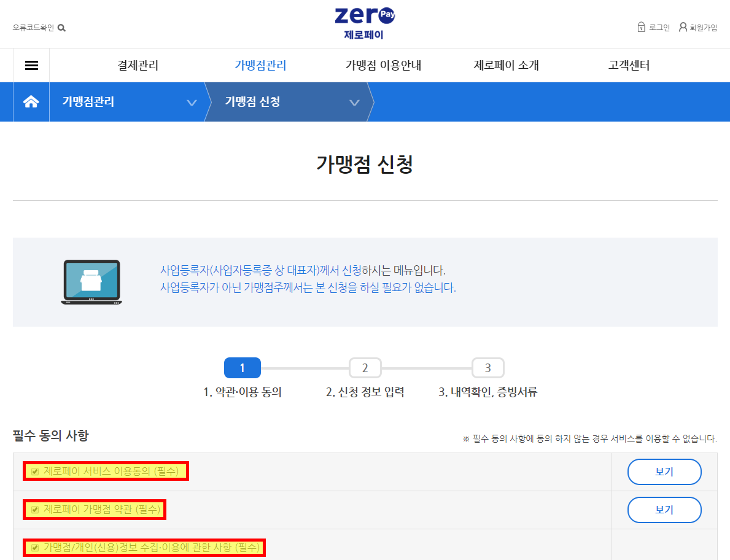Open the 고객센터 menu
730x560 pixels.
[629, 65]
